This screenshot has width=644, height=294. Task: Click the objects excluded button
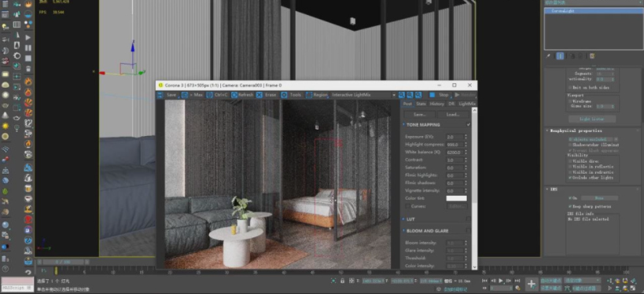point(591,140)
